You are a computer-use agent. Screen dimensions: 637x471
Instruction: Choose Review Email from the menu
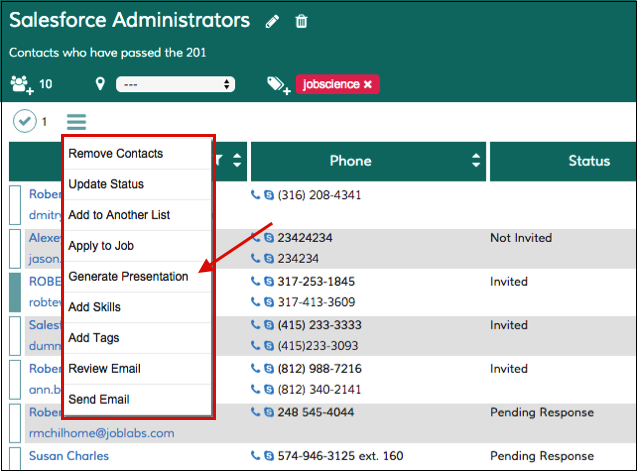coord(138,369)
